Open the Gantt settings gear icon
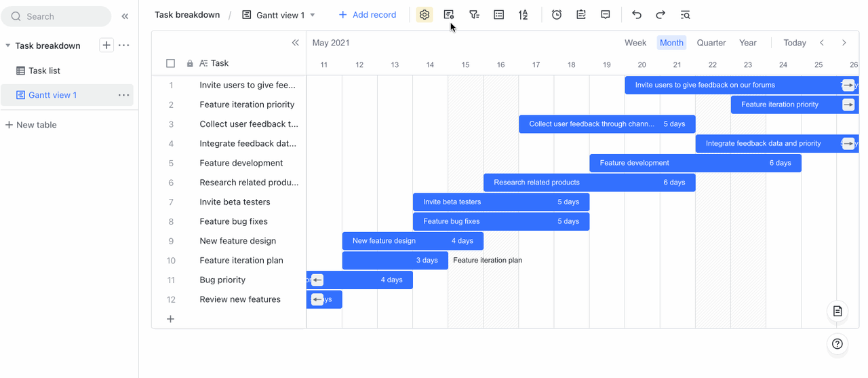The width and height of the screenshot is (868, 378). click(425, 15)
